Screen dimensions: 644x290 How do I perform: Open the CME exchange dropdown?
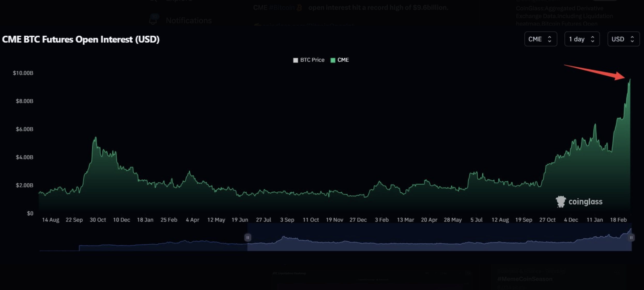tap(541, 39)
